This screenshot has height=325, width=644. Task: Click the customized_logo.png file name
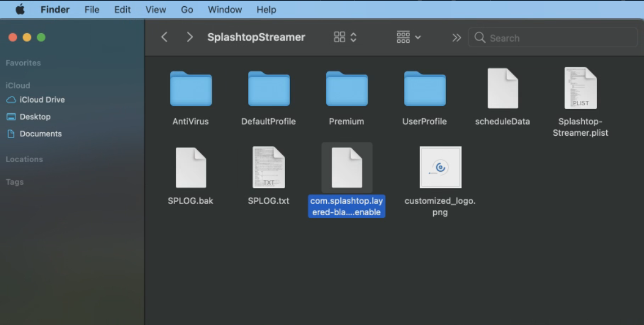[x=440, y=206]
